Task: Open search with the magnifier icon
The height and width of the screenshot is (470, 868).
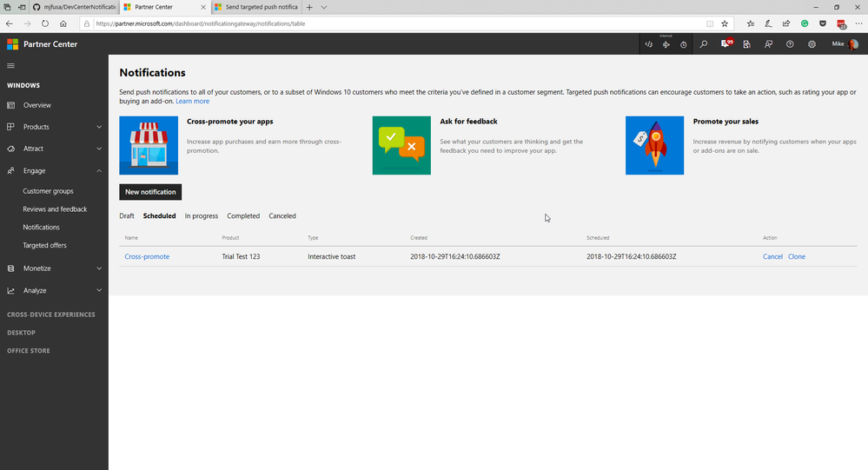Action: 704,44
